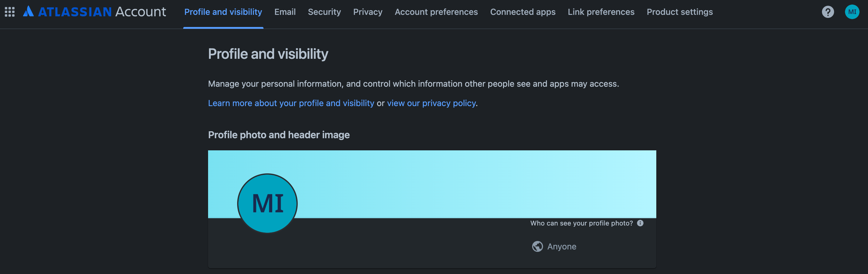Click the teal header image to edit it
This screenshot has width=868, height=274.
click(x=472, y=184)
